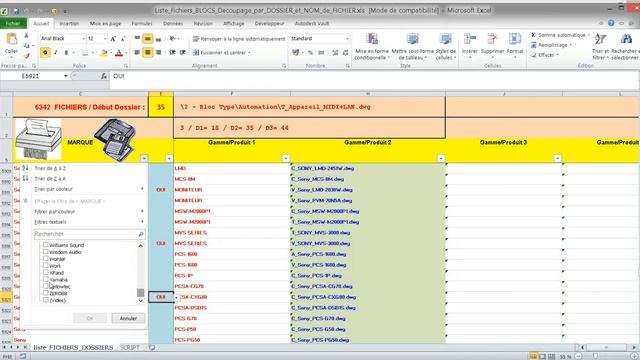Click the Annuler button in filter menu
Viewport: 640px width, 360px height.
[x=128, y=318]
